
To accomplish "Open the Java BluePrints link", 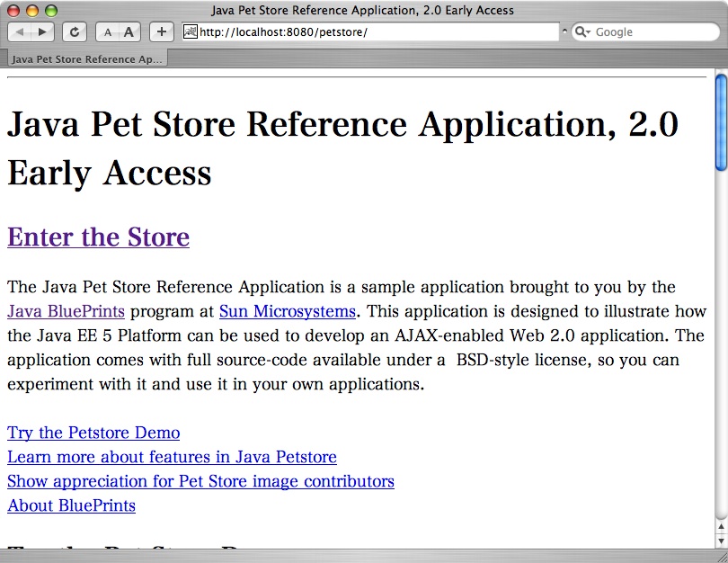I will 64,311.
